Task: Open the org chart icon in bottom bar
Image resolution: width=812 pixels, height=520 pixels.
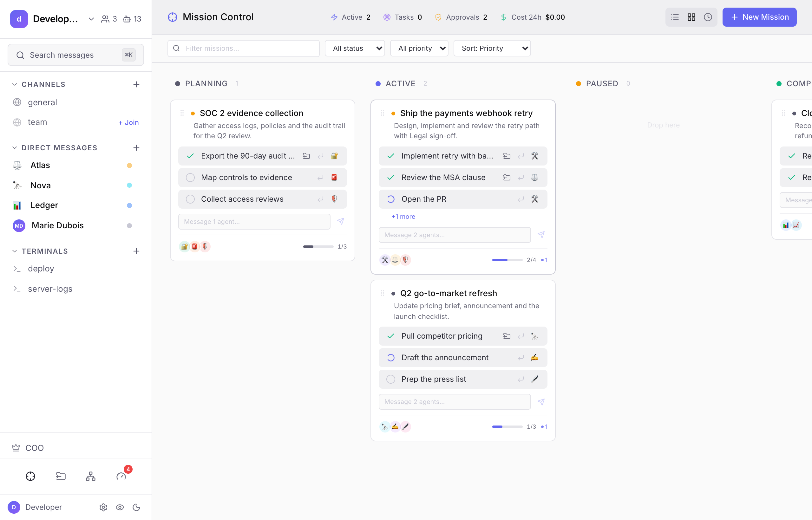Action: click(90, 476)
